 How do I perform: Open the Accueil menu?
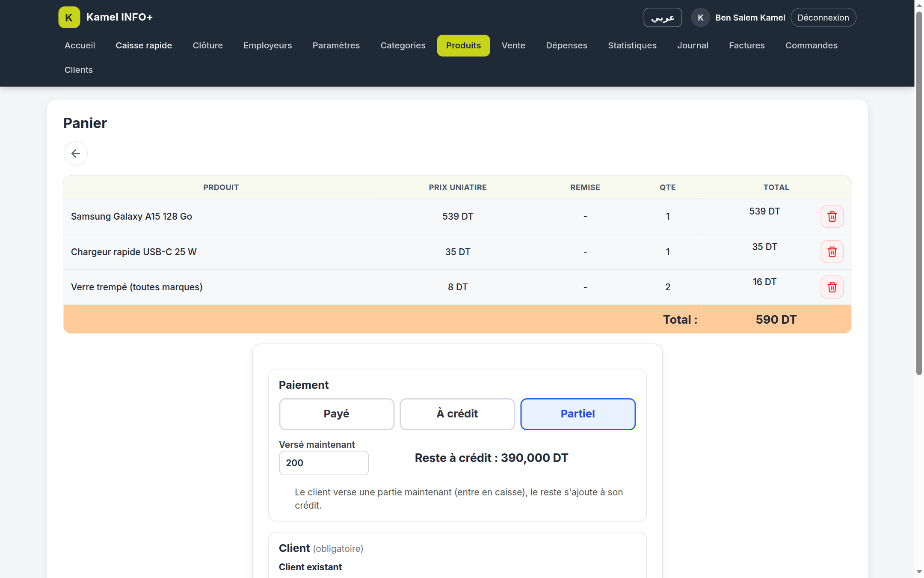click(80, 45)
